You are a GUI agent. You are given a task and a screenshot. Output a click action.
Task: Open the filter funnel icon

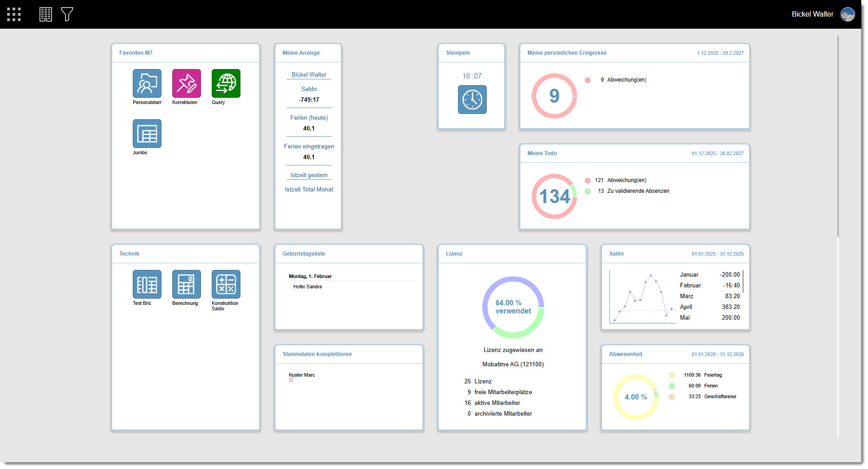(67, 14)
